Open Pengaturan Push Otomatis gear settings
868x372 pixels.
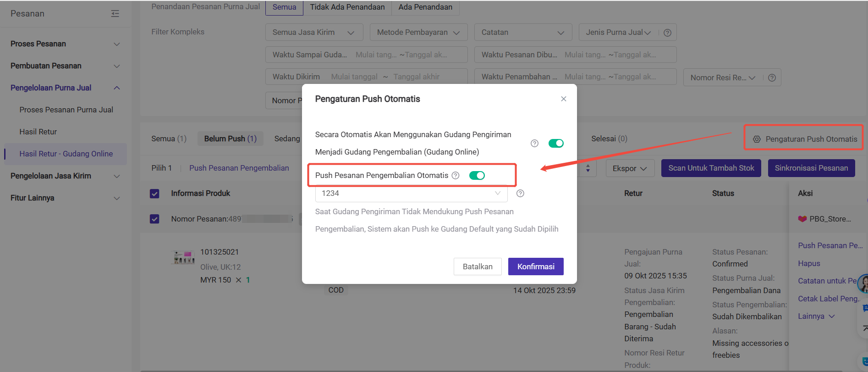[757, 139]
